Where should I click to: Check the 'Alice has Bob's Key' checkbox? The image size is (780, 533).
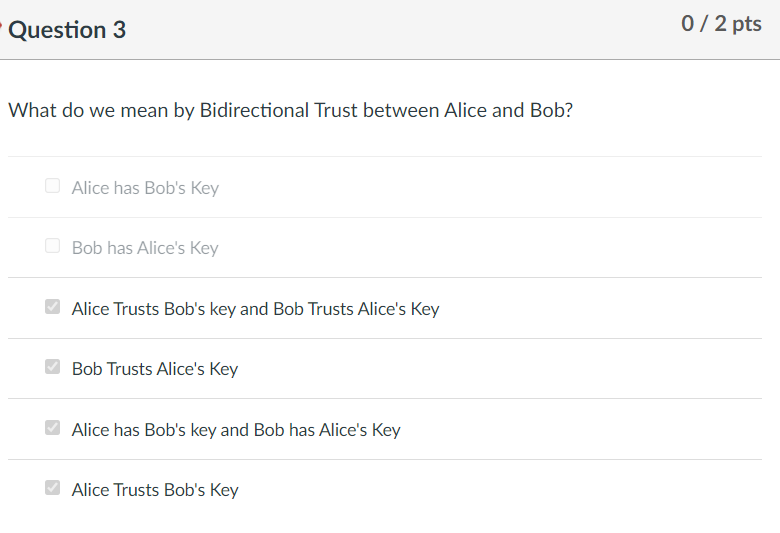point(53,186)
